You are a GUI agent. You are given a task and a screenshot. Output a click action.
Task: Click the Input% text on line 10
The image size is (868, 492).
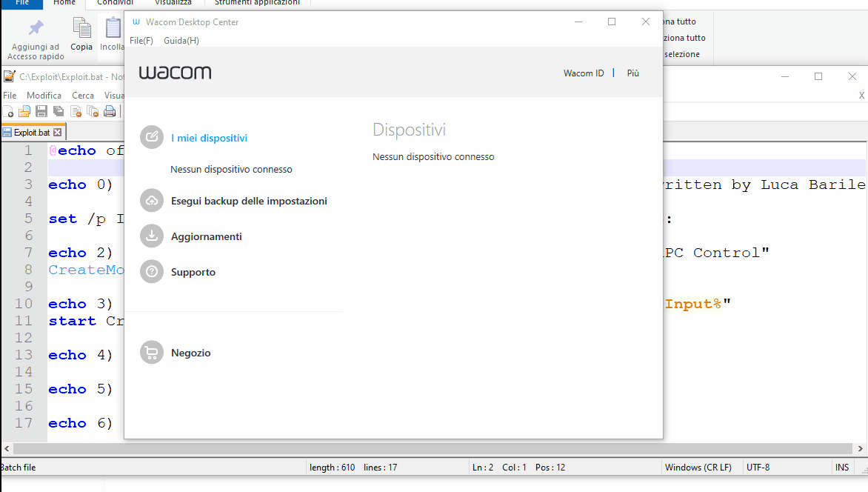click(x=693, y=305)
